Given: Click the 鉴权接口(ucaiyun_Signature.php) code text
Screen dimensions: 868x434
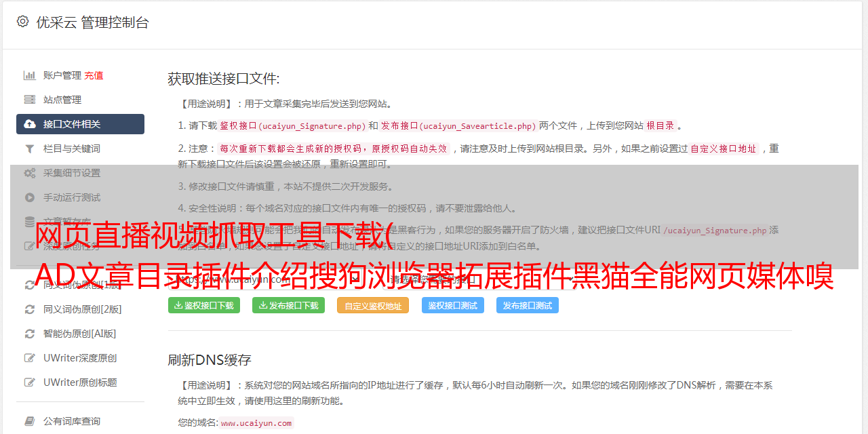Looking at the screenshot, I should pyautogui.click(x=292, y=125).
